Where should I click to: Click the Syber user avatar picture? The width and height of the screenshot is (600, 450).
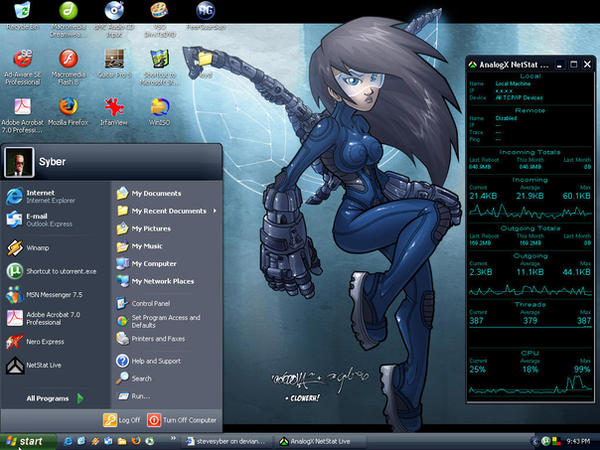(19, 162)
